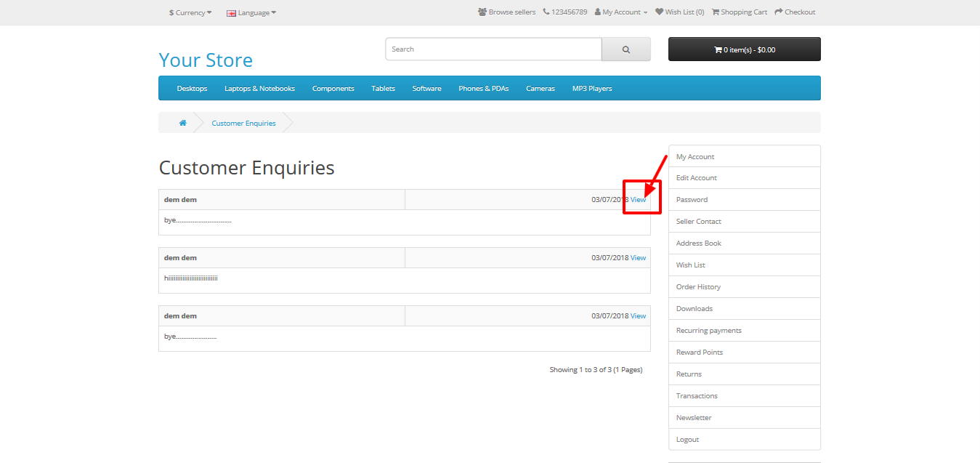The image size is (980, 463).
Task: Open Edit Account in sidebar
Action: (x=745, y=178)
